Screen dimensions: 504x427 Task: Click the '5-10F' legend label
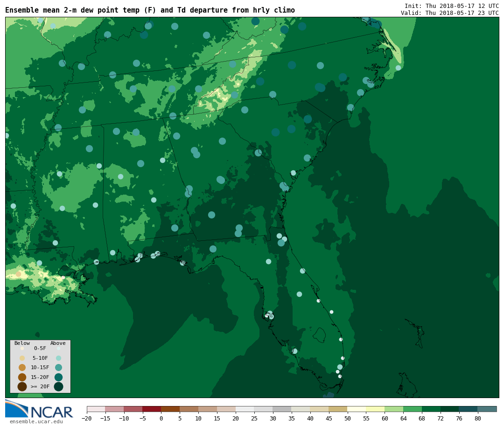point(40,358)
